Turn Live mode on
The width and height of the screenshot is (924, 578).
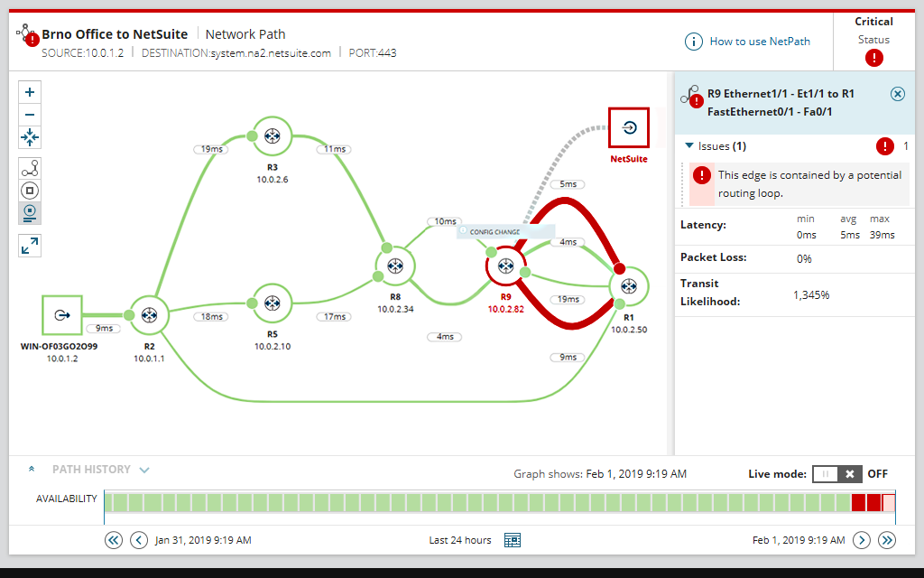pyautogui.click(x=824, y=473)
